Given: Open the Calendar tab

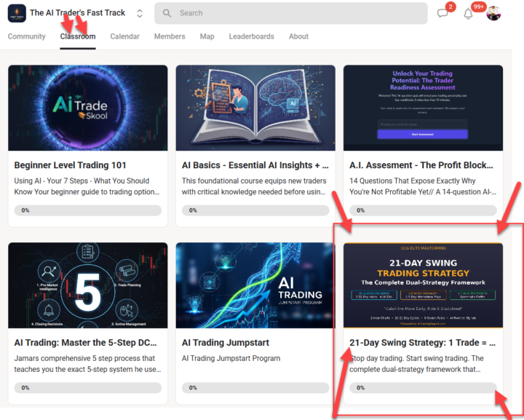Looking at the screenshot, I should [124, 36].
